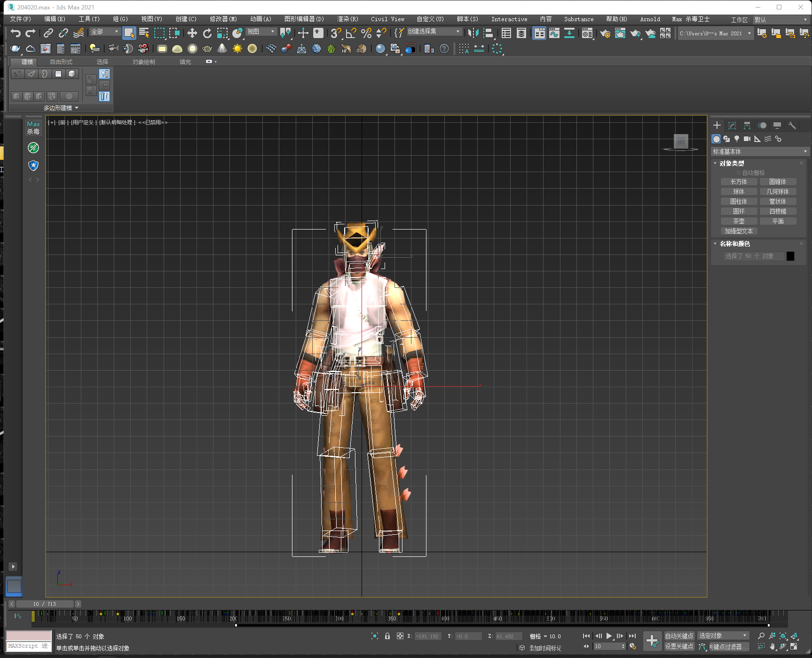
Task: Play the animation
Action: click(609, 636)
